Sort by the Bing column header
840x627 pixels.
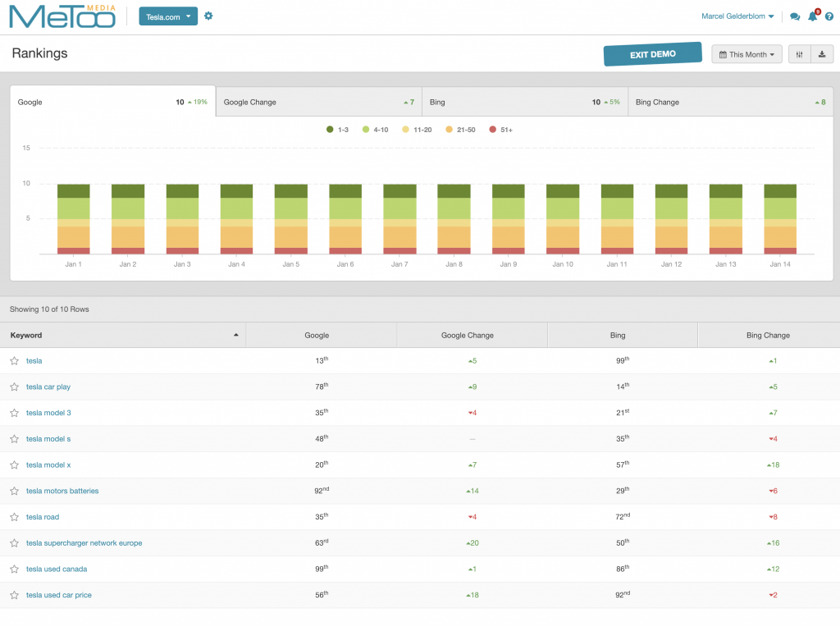pos(623,336)
